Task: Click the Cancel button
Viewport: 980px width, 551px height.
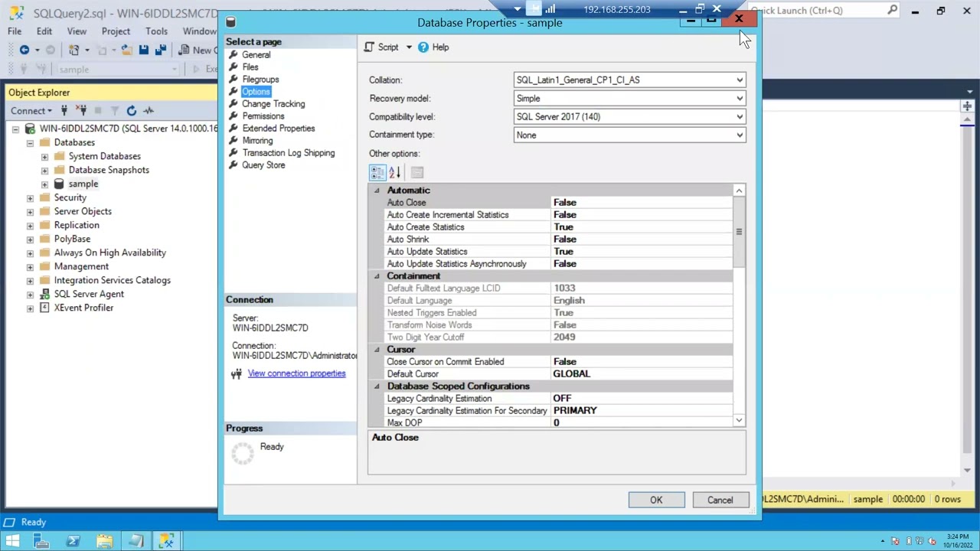Action: (x=720, y=500)
